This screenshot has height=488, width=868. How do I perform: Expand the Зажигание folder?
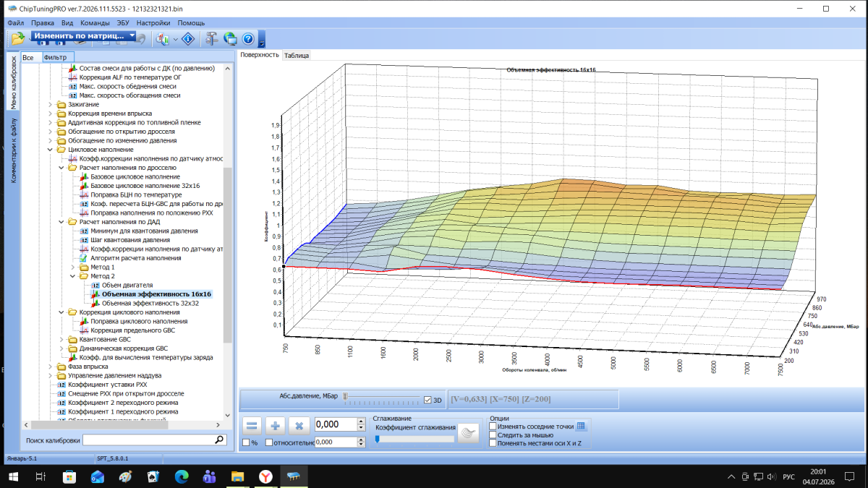[x=51, y=105]
